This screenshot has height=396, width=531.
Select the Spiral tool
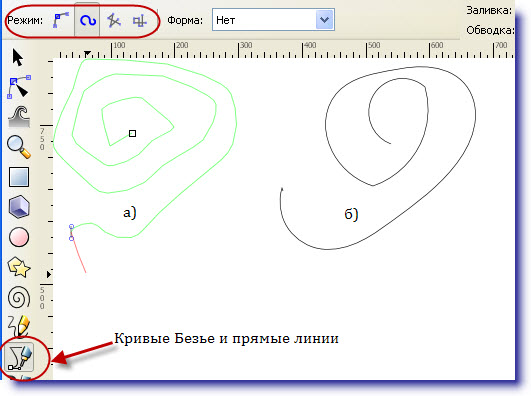(x=19, y=297)
